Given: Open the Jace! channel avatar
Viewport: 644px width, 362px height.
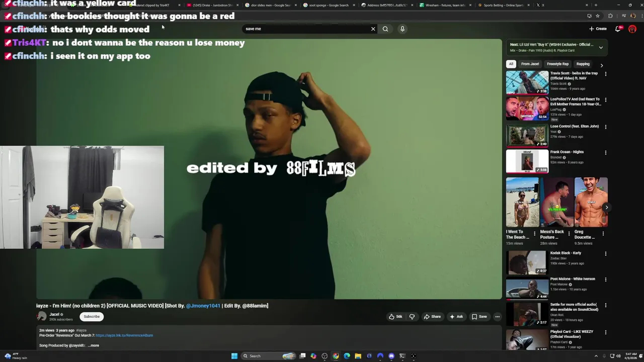Looking at the screenshot, I should click(42, 317).
